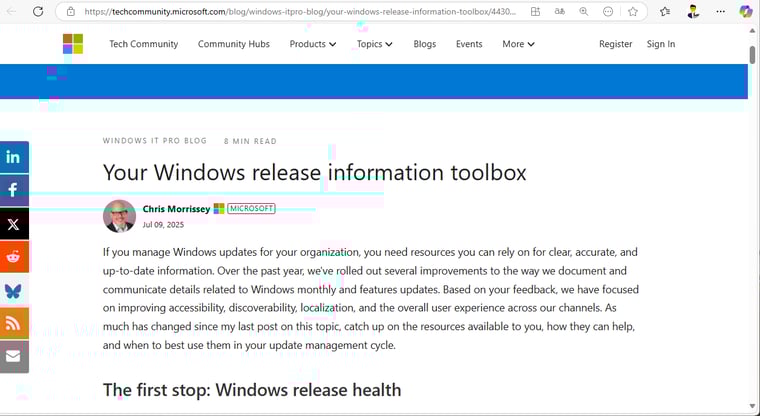Share article on X

[14, 224]
